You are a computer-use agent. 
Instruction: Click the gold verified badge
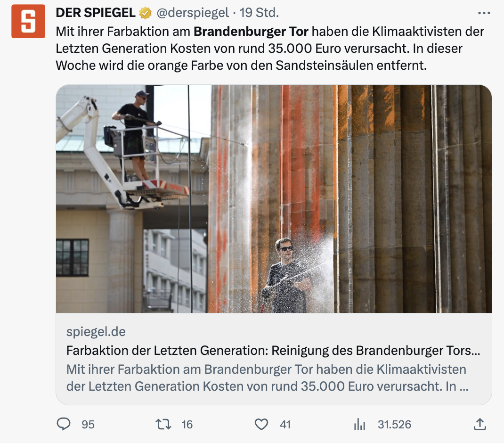pyautogui.click(x=145, y=13)
